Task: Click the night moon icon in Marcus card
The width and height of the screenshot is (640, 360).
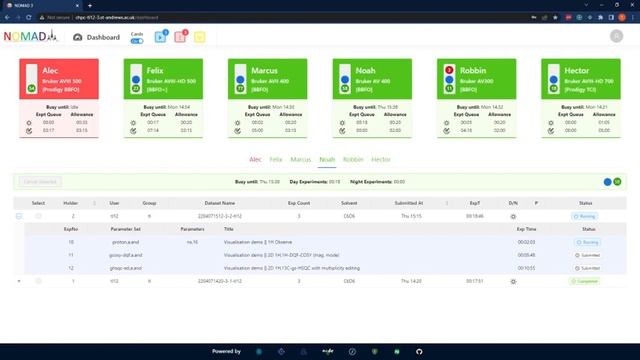Action: coord(238,131)
